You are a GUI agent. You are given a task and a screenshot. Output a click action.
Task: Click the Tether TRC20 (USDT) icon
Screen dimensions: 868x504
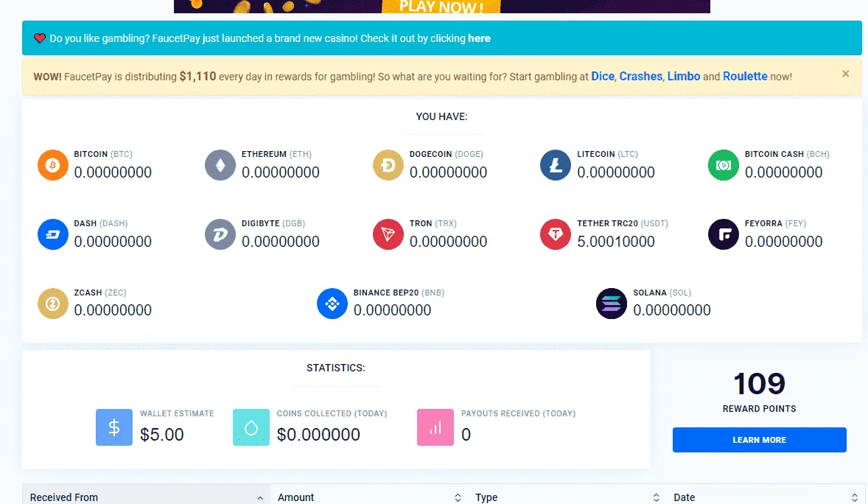click(556, 234)
